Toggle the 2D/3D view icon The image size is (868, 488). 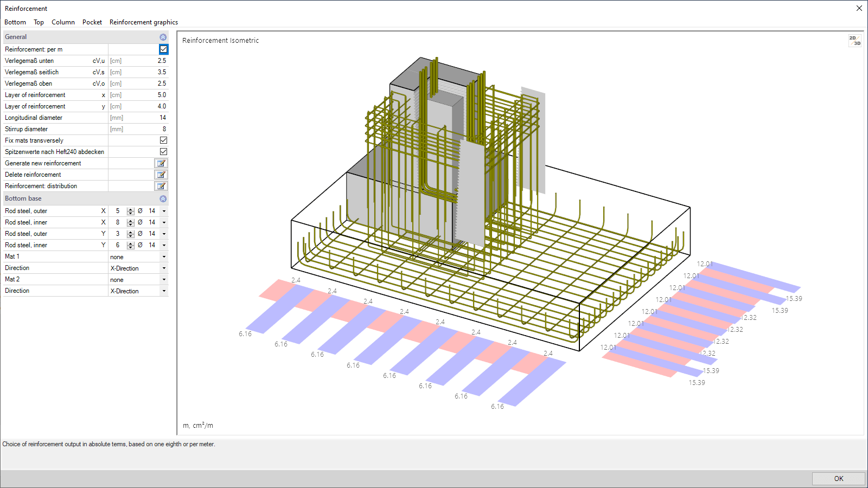855,41
